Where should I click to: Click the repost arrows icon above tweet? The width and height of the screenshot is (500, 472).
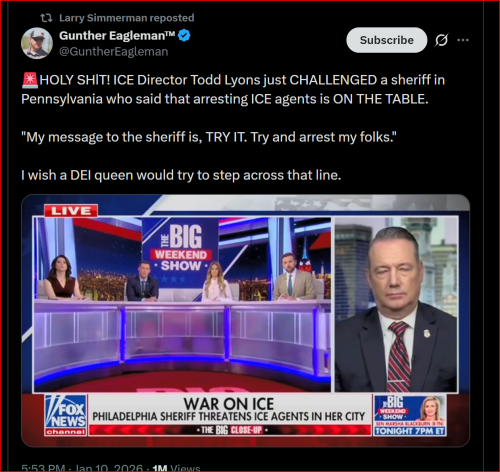click(x=46, y=18)
